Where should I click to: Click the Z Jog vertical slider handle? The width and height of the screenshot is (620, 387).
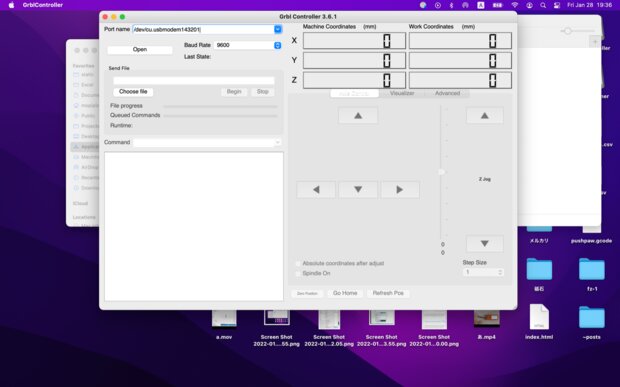point(442,172)
